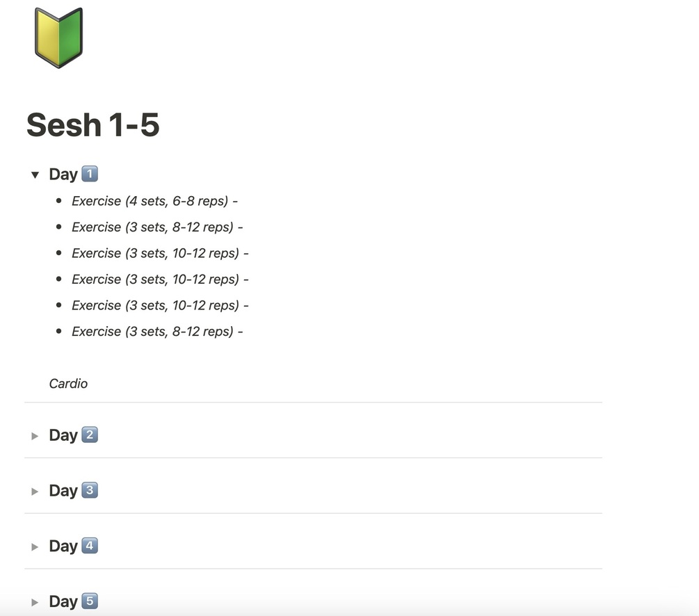Select the number 5 keycap emoji
Image resolution: width=699 pixels, height=616 pixels.
90,601
